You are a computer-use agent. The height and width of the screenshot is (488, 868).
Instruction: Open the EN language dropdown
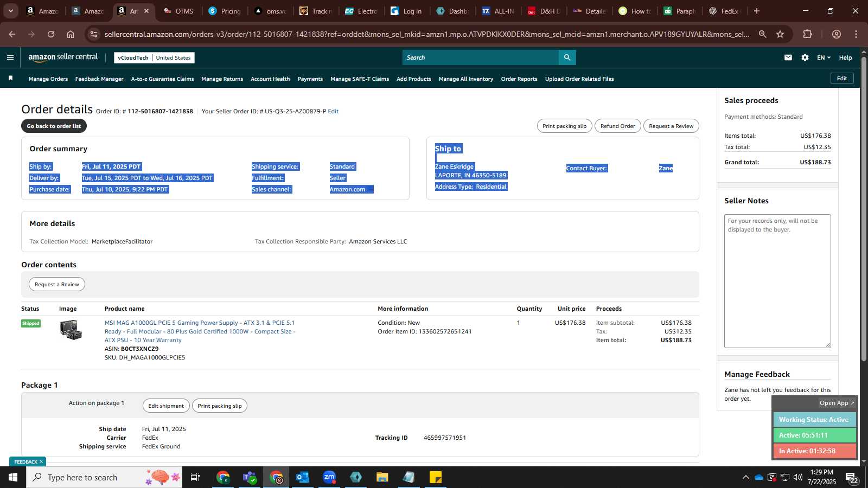click(x=824, y=57)
